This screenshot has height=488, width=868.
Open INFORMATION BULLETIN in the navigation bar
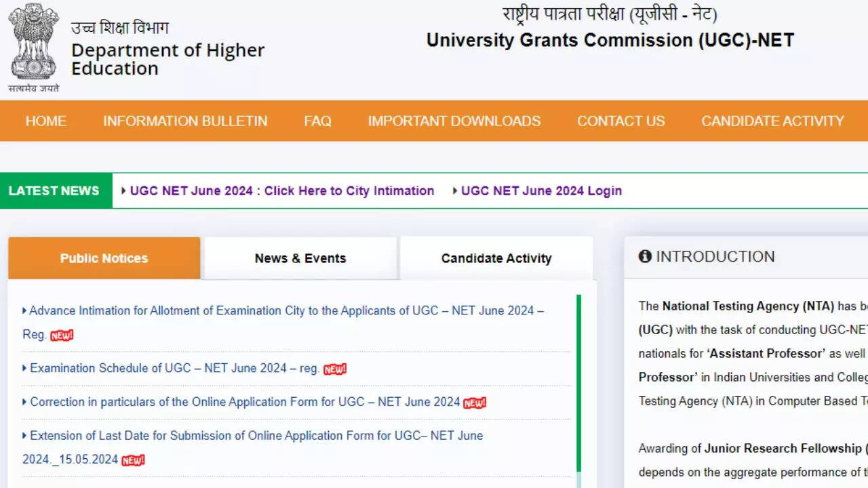click(x=185, y=121)
